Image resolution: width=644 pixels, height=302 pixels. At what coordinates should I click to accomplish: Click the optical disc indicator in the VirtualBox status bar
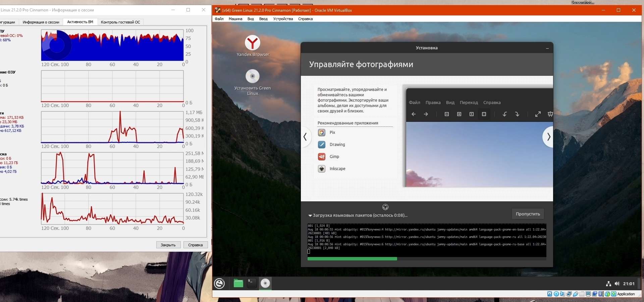pyautogui.click(x=556, y=294)
